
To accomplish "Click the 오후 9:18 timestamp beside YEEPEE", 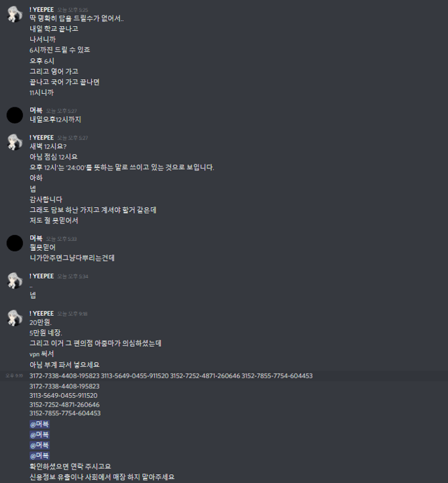I will [x=72, y=314].
